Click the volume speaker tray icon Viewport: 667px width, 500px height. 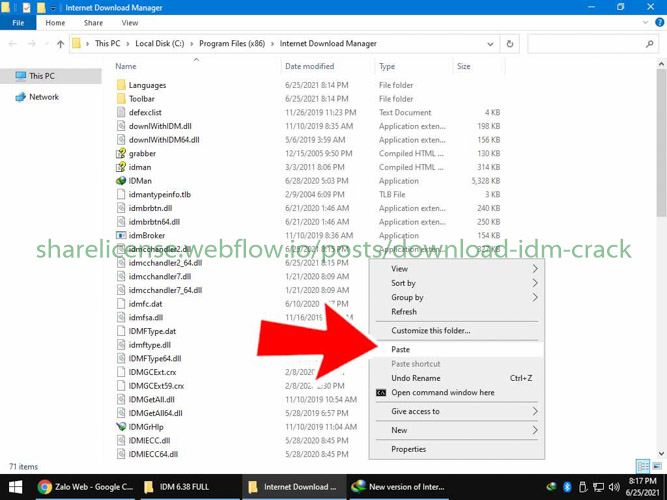tap(614, 487)
